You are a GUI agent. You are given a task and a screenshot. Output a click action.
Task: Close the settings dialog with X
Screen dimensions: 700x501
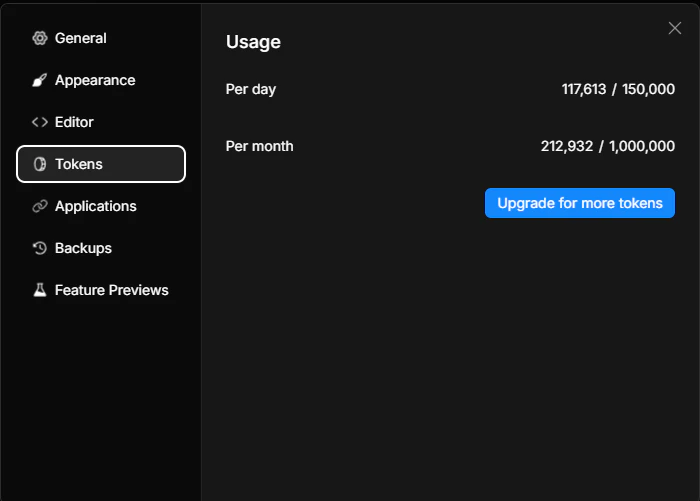point(675,28)
